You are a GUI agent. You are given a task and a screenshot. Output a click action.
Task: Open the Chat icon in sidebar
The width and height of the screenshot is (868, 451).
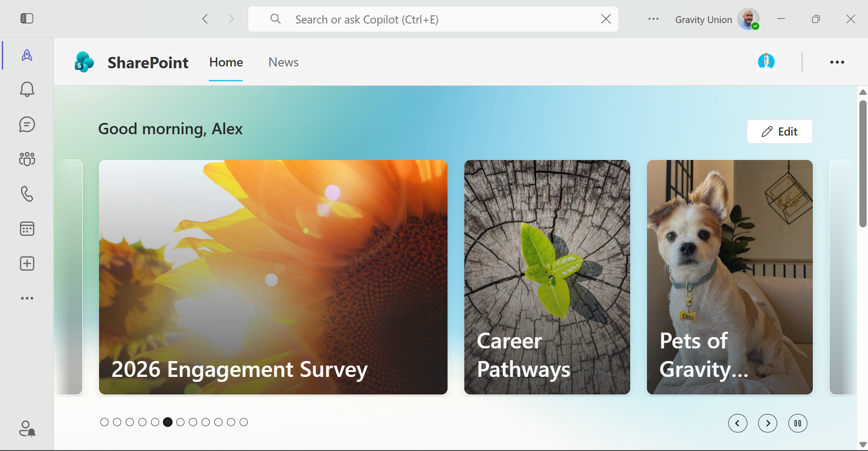pos(27,124)
